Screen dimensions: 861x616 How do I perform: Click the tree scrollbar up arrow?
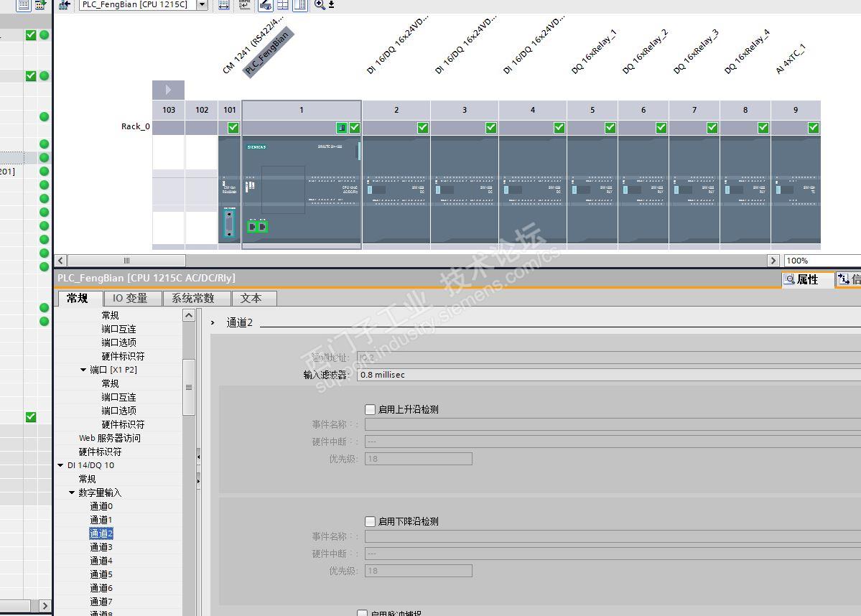point(188,315)
